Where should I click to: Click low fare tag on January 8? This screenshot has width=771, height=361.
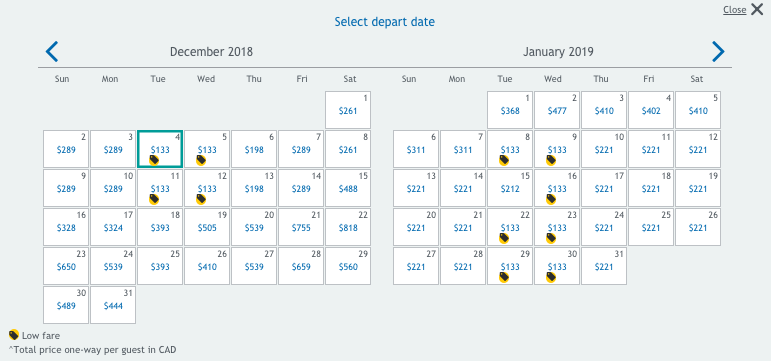point(504,160)
